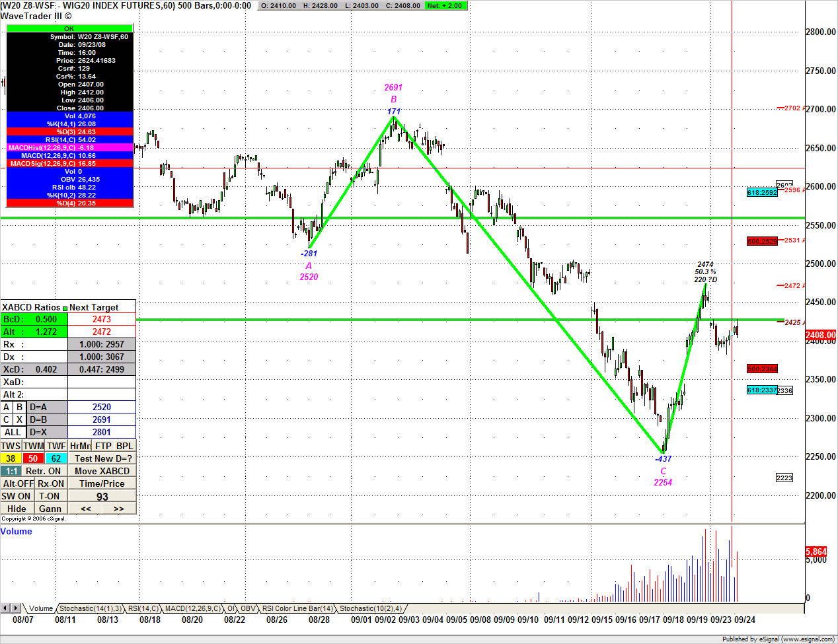Click the red 500:2364 price label
838x644 pixels.
pyautogui.click(x=762, y=369)
